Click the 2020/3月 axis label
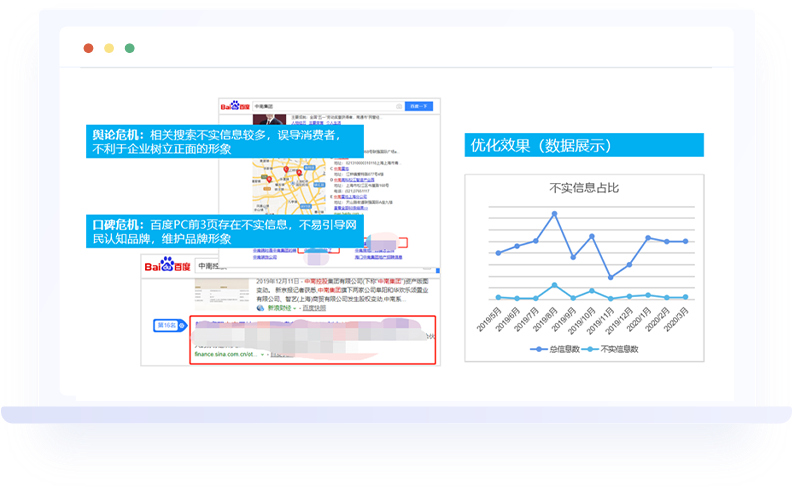Image resolution: width=794 pixels, height=491 pixels. 676,319
